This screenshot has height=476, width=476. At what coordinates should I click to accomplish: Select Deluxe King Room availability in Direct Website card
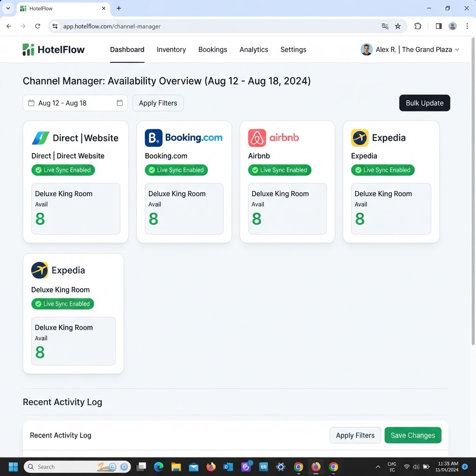point(76,209)
